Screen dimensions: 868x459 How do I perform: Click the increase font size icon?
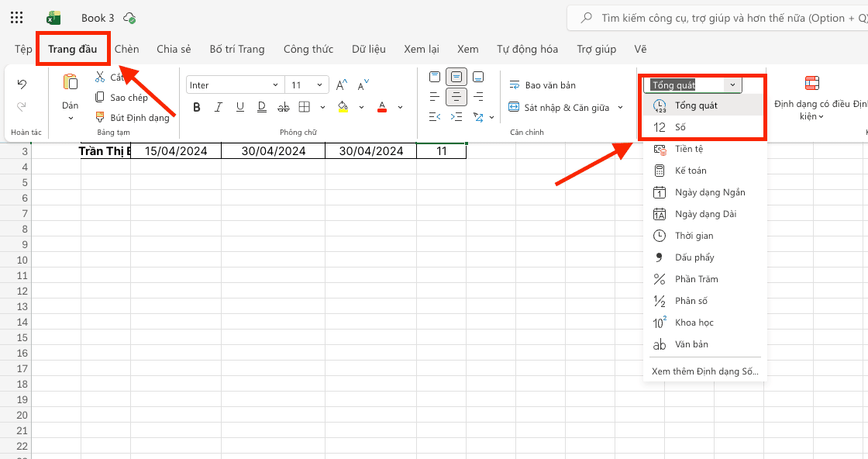[341, 85]
